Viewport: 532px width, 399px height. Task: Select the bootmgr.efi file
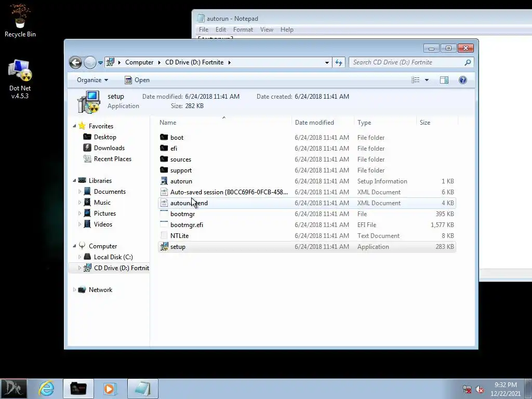307,224
